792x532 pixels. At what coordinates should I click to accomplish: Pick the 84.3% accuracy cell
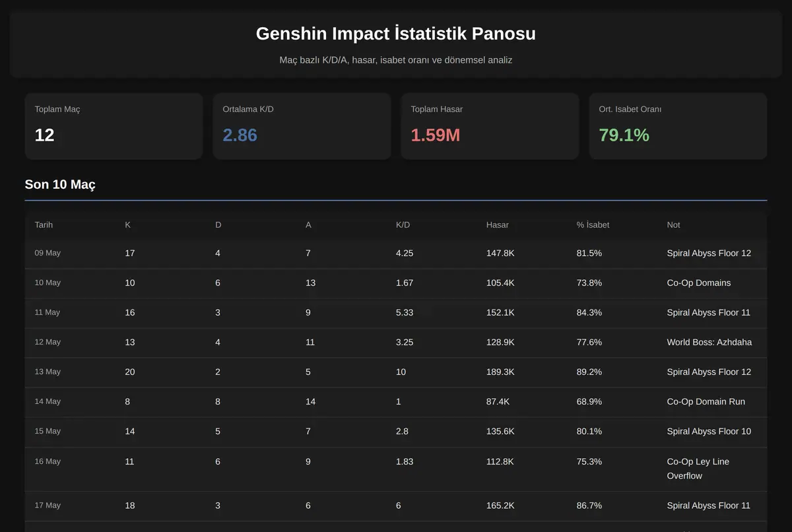(589, 312)
